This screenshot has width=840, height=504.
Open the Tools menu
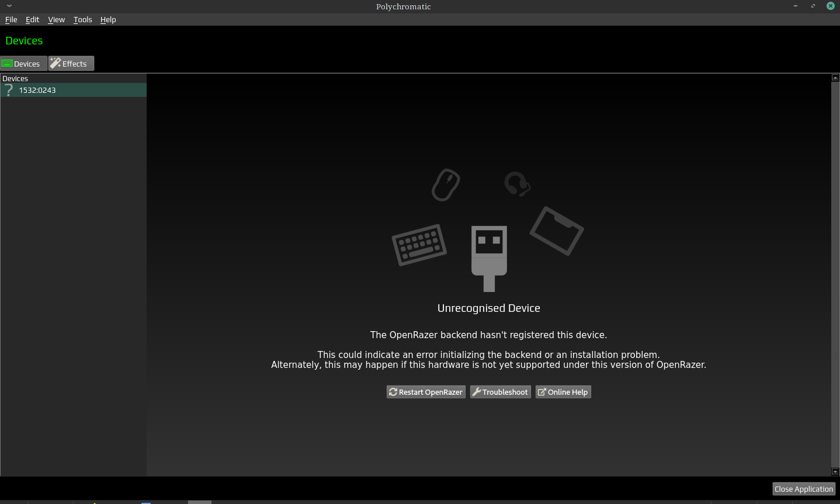point(82,19)
